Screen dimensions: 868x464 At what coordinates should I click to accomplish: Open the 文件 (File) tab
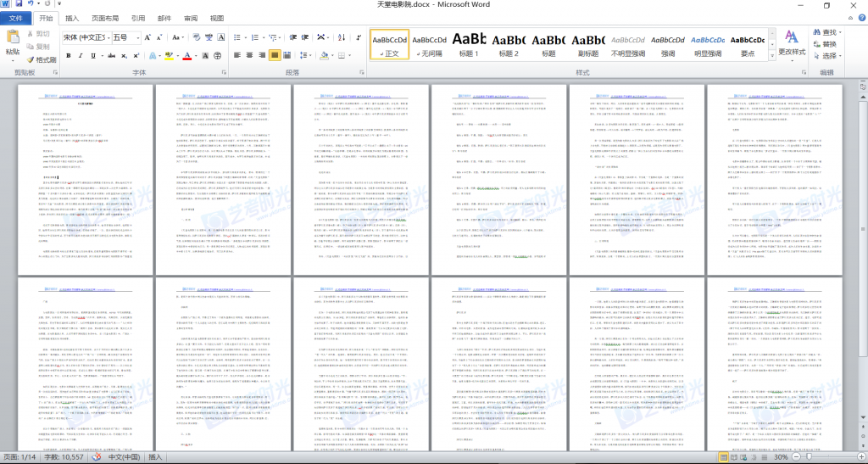point(16,19)
